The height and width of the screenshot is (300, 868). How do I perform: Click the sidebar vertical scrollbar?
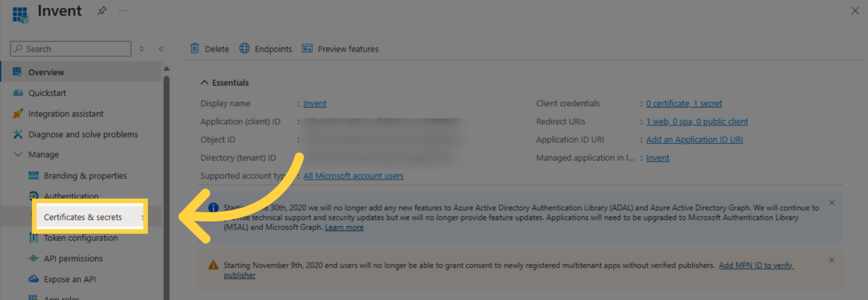tap(166, 188)
